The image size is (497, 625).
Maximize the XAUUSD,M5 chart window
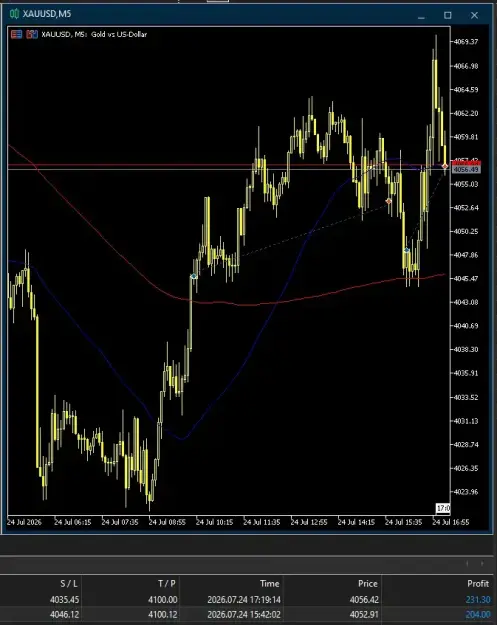(x=448, y=15)
